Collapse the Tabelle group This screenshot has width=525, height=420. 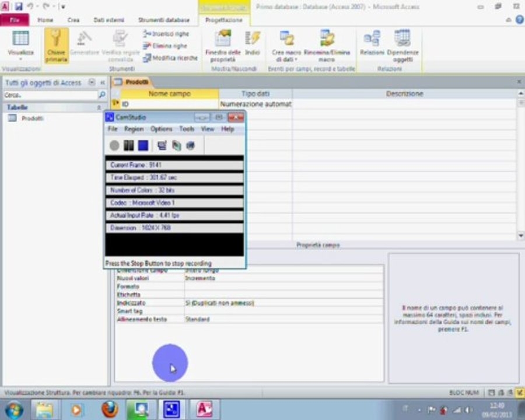tap(99, 107)
